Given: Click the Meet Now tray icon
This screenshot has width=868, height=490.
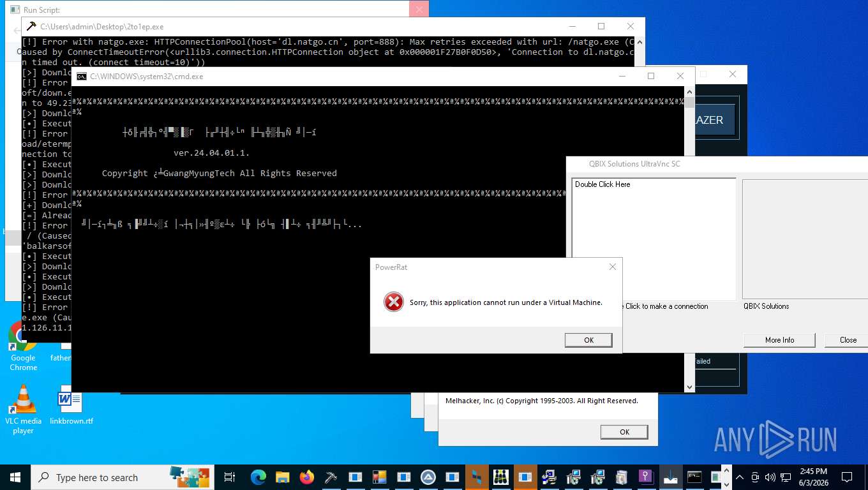Looking at the screenshot, I should pyautogui.click(x=755, y=477).
